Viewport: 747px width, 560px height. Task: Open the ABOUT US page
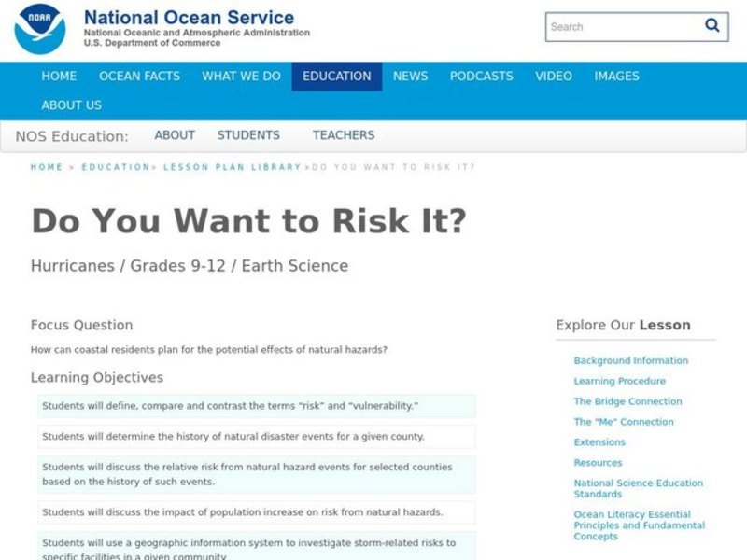click(72, 105)
